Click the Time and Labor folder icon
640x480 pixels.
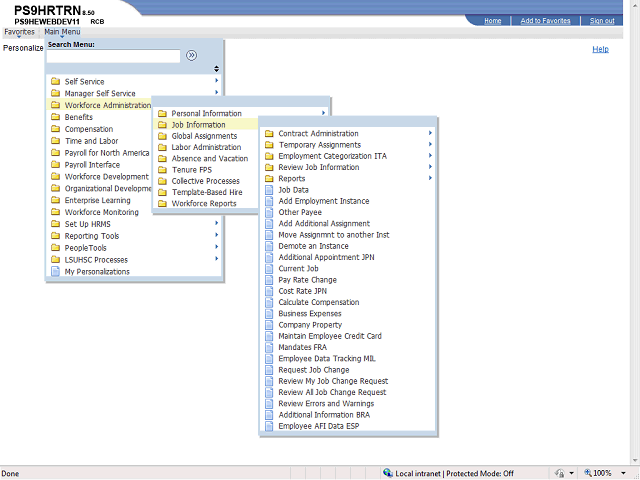(x=56, y=141)
